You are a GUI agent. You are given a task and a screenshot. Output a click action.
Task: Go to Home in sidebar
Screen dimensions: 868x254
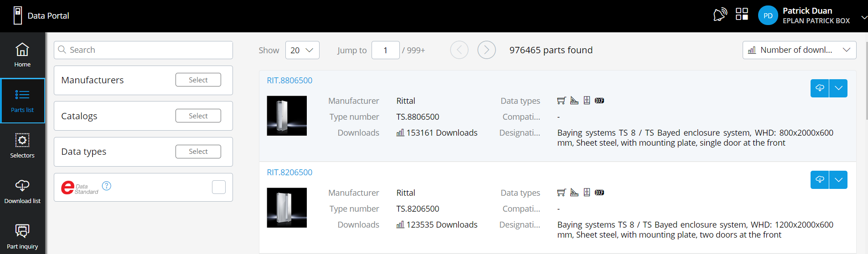(x=22, y=55)
